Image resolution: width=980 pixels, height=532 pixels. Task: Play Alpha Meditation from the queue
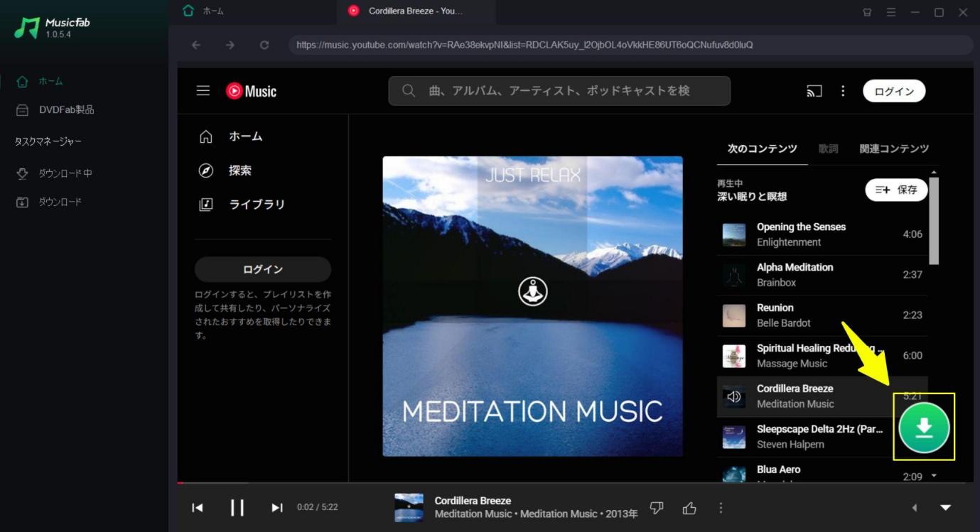(822, 275)
